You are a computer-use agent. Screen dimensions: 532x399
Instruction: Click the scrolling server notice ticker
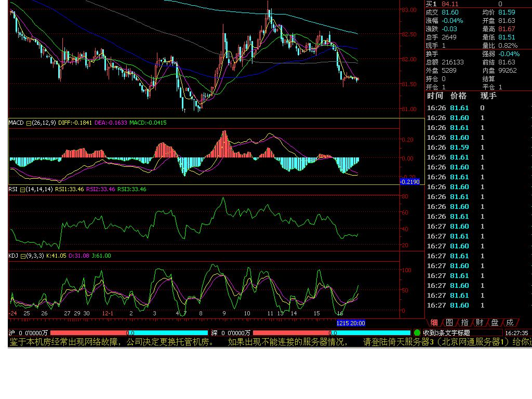tap(260, 342)
